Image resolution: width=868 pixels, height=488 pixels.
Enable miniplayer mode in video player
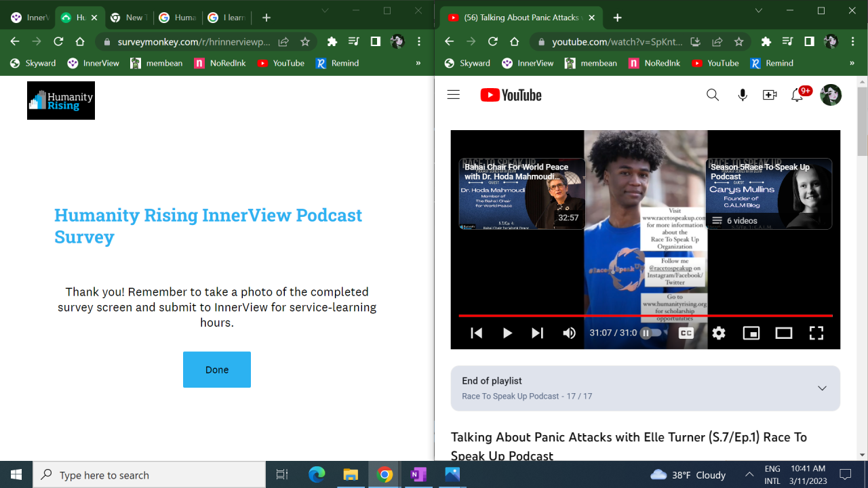751,333
